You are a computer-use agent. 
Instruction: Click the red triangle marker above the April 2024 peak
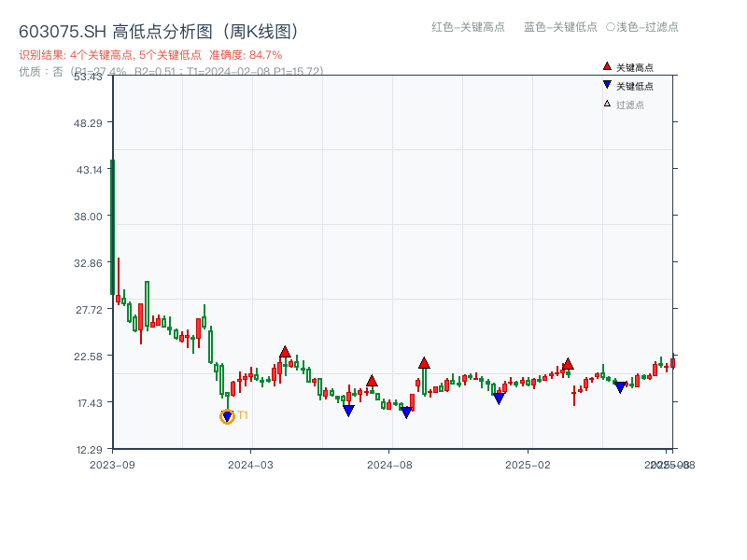click(x=287, y=350)
